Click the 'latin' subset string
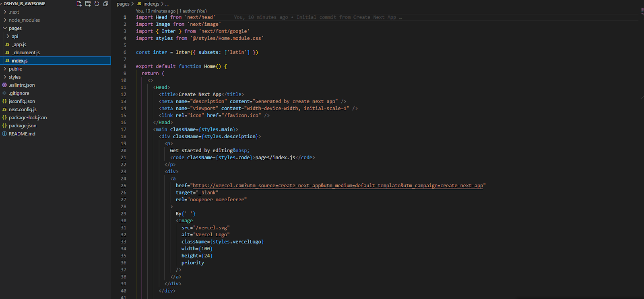Viewport: 644px width, 299px height. tap(237, 52)
